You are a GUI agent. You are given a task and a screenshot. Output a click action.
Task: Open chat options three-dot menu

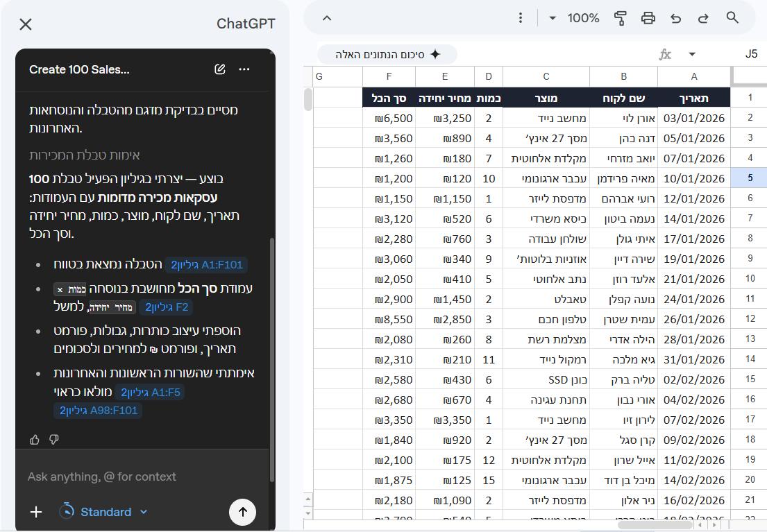pyautogui.click(x=244, y=69)
